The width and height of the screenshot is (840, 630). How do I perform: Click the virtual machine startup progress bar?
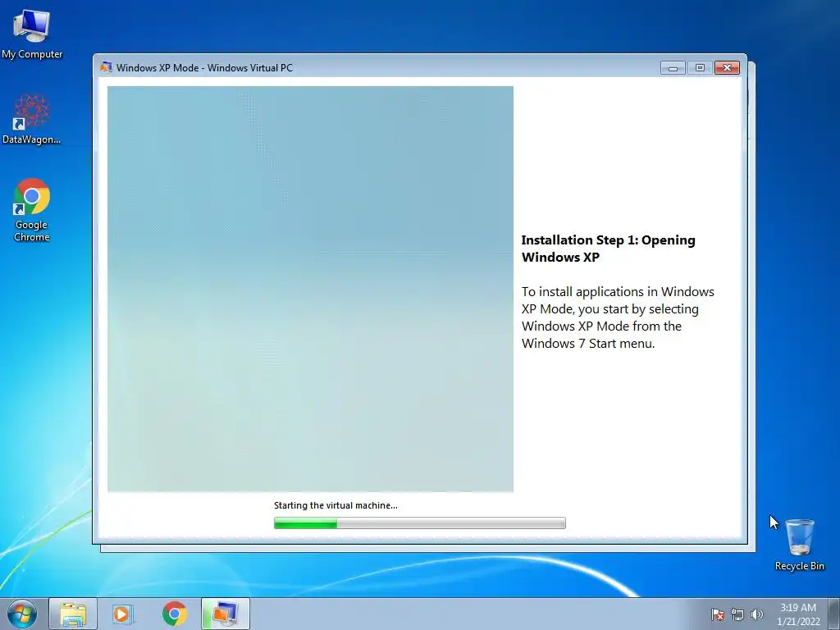click(x=419, y=523)
